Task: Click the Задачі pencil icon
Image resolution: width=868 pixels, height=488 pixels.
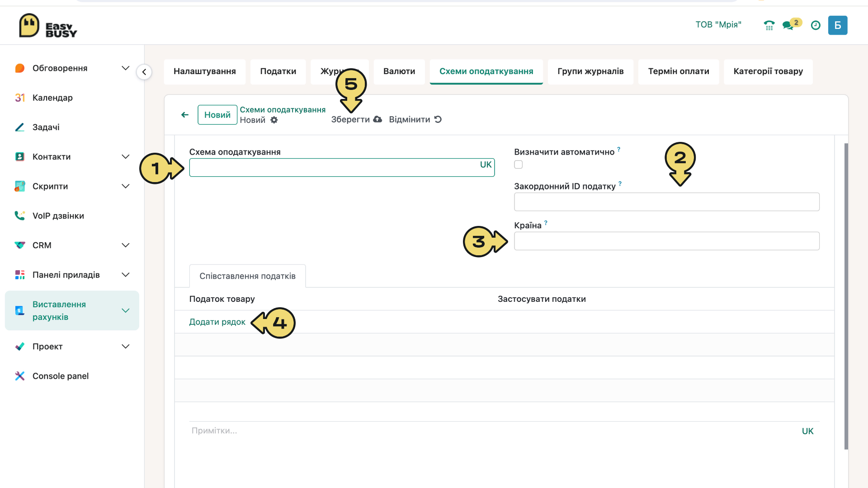Action: pyautogui.click(x=19, y=127)
